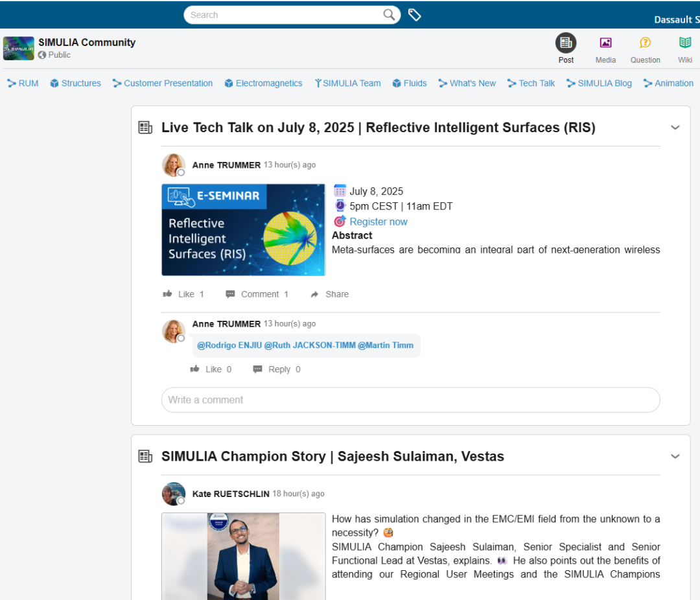Create a new Post

tap(566, 48)
